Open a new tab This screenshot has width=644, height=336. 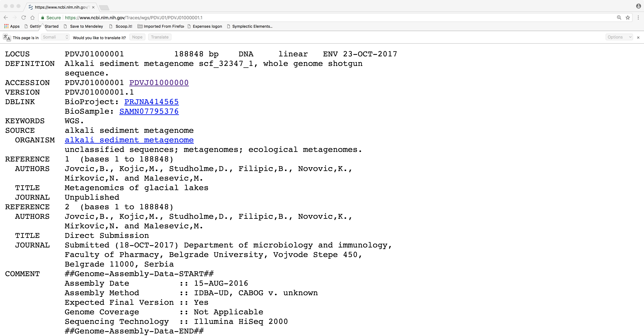[x=104, y=7]
